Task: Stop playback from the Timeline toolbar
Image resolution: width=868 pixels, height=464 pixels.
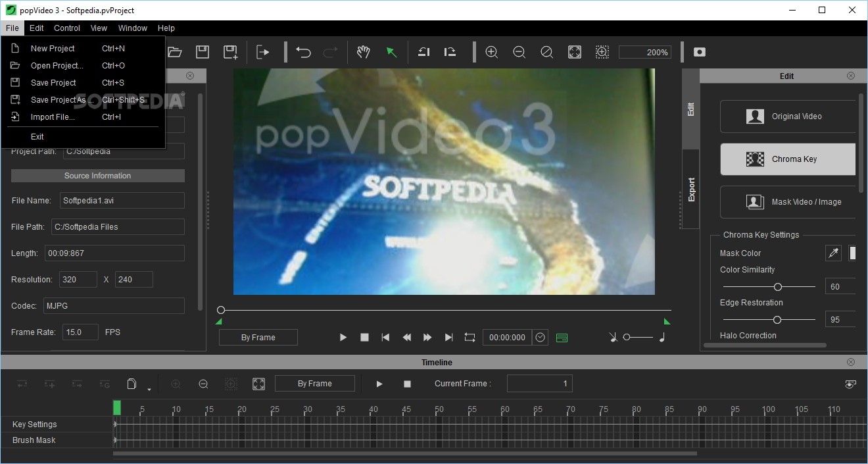Action: click(x=407, y=384)
